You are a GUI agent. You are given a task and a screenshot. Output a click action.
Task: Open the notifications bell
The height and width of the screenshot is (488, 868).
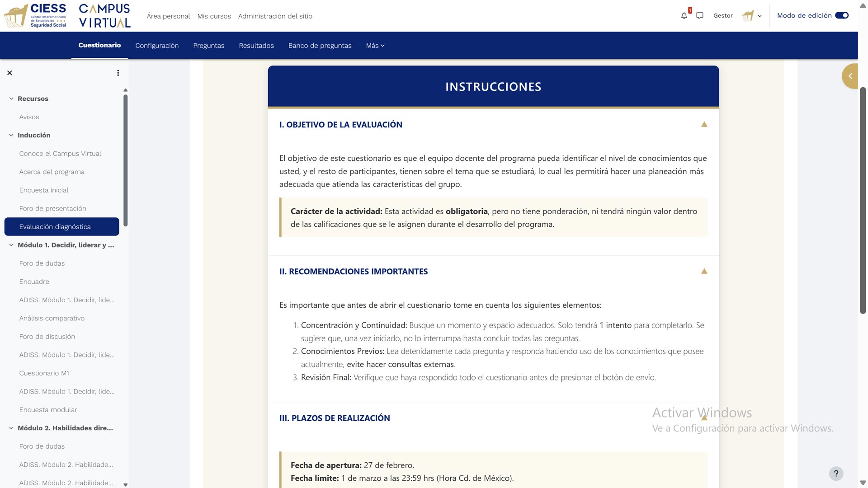(684, 15)
